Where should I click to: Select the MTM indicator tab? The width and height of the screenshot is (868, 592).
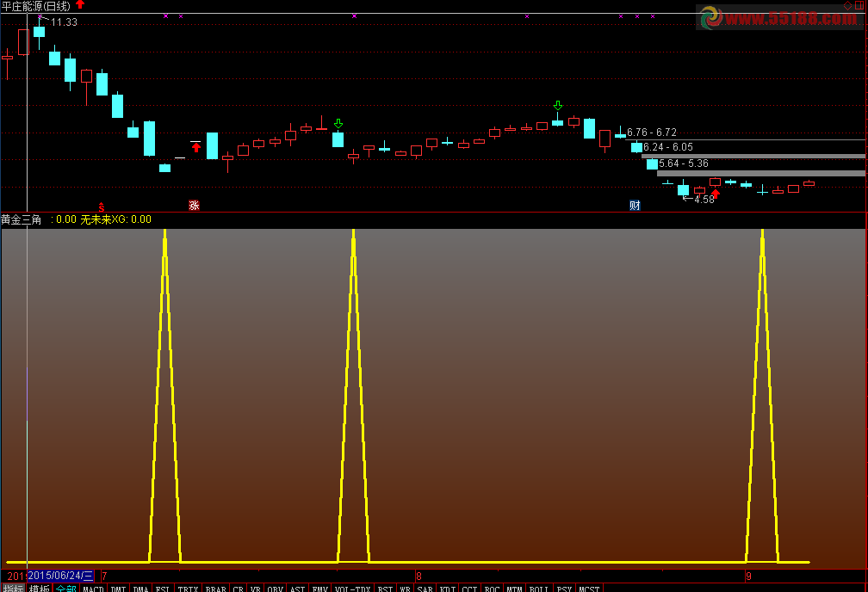pos(515,589)
